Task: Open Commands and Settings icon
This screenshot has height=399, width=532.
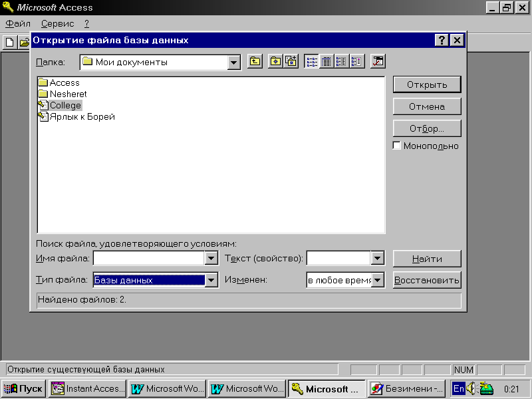Action: pos(378,61)
